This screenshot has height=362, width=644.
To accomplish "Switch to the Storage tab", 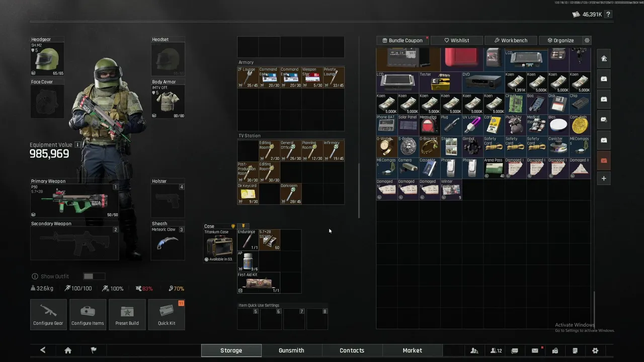I will pos(231,350).
